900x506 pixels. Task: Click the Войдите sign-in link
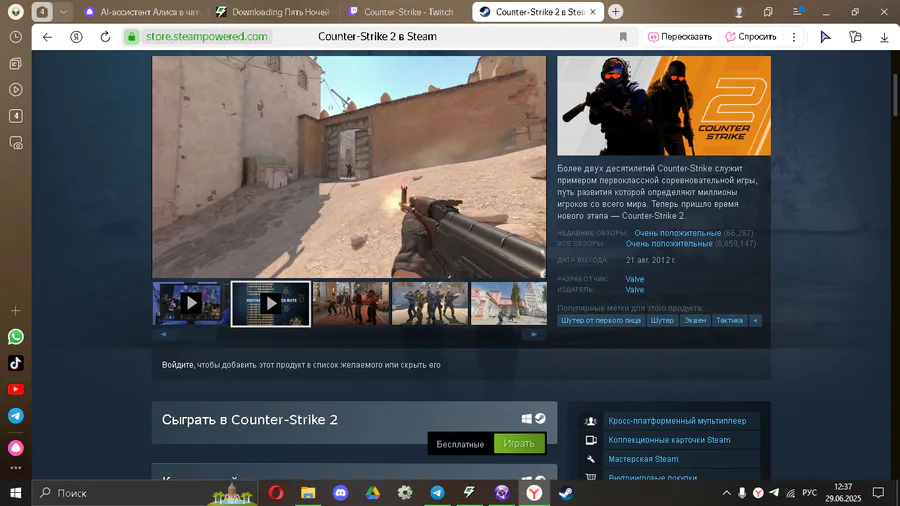pyautogui.click(x=178, y=365)
